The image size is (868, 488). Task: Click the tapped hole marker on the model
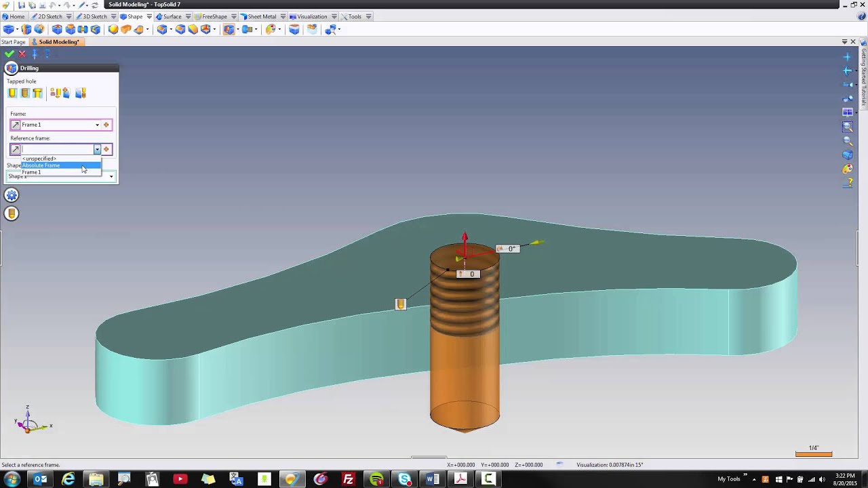point(400,305)
